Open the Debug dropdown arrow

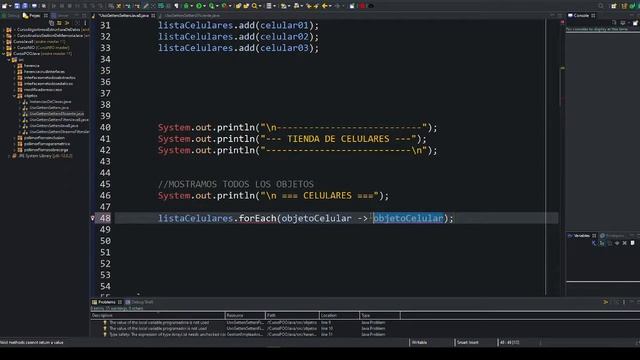[x=191, y=6]
